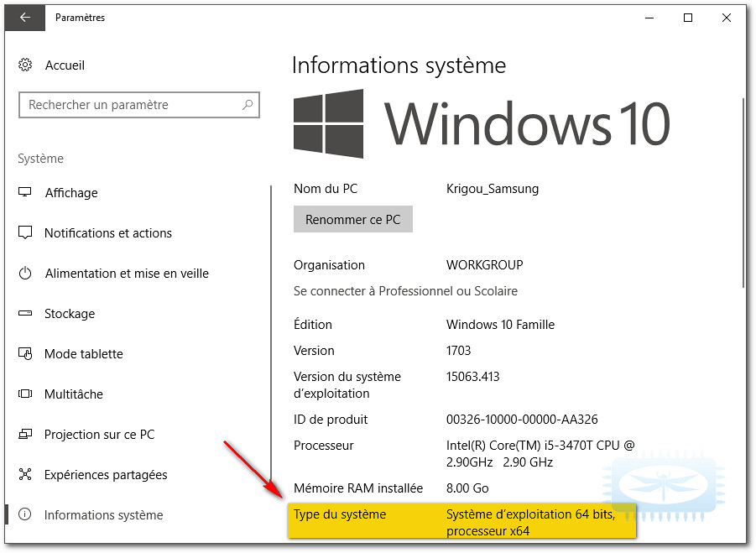Open Projection sur ce PC settings
756x553 pixels.
pos(99,435)
